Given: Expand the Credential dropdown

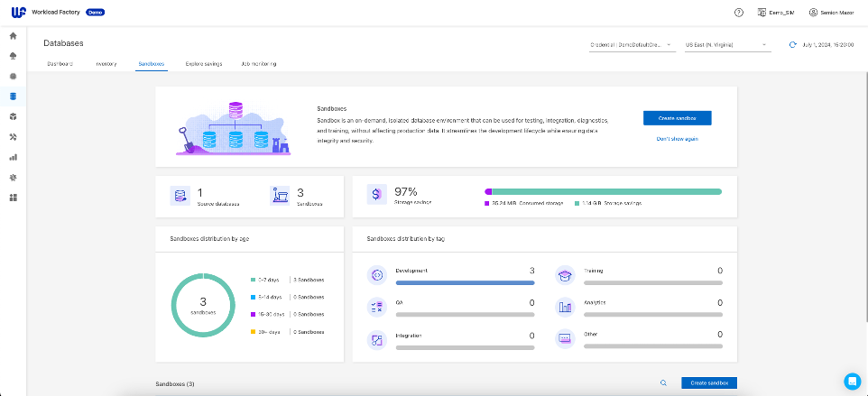Looking at the screenshot, I should click(x=632, y=44).
